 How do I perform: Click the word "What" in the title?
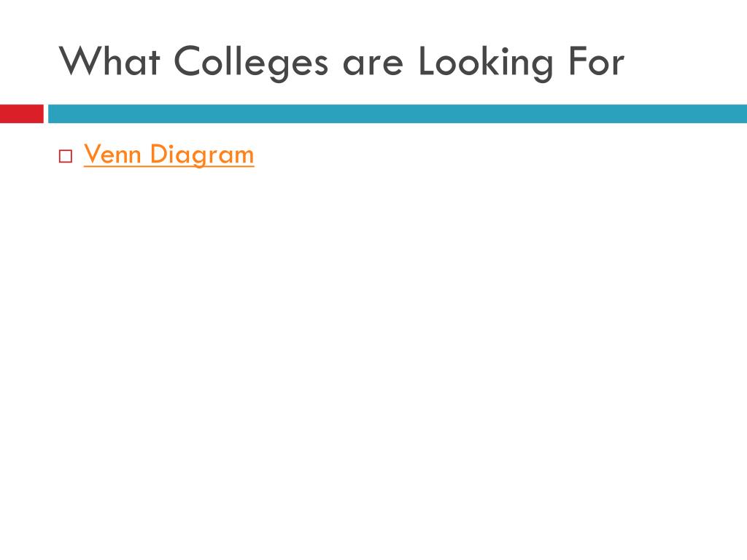109,61
